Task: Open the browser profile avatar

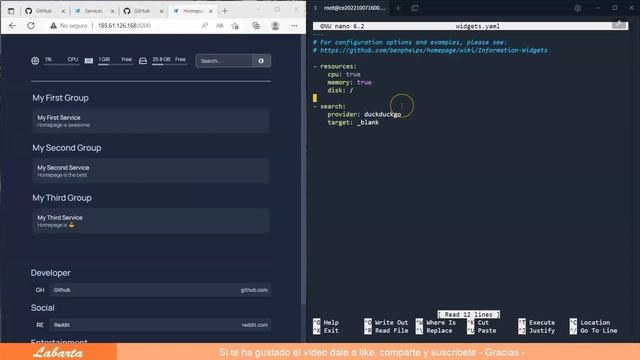Action: coord(275,25)
